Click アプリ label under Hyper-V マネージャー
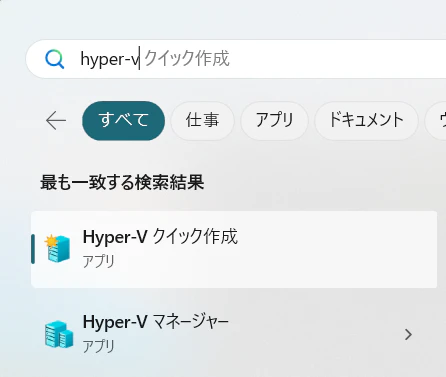This screenshot has height=377, width=446. pos(99,346)
